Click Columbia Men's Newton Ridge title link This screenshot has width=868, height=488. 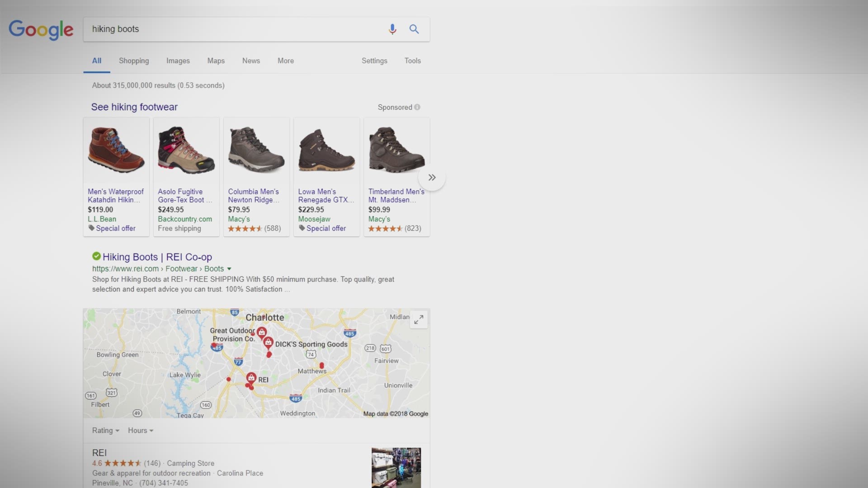254,196
